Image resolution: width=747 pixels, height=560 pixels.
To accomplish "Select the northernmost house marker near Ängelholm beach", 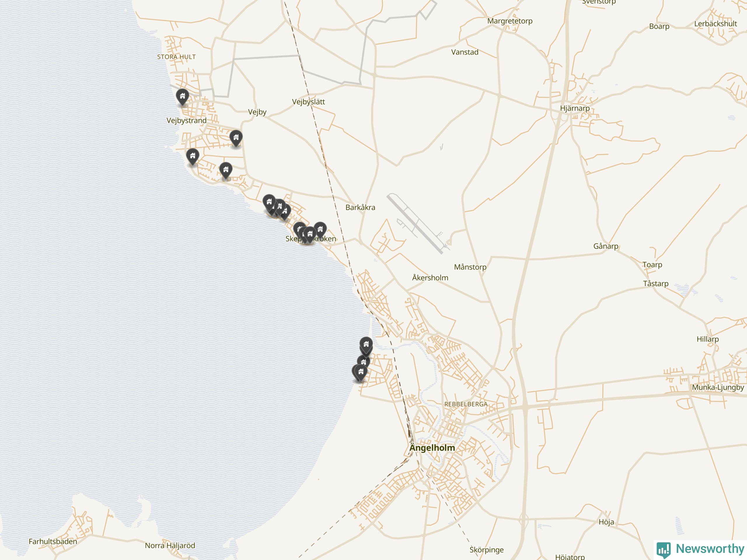I will tap(366, 345).
